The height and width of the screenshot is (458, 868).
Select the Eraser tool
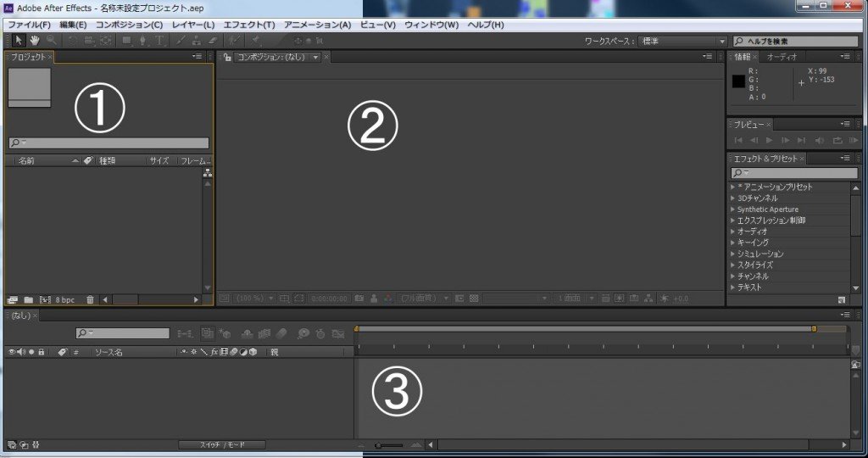point(213,41)
